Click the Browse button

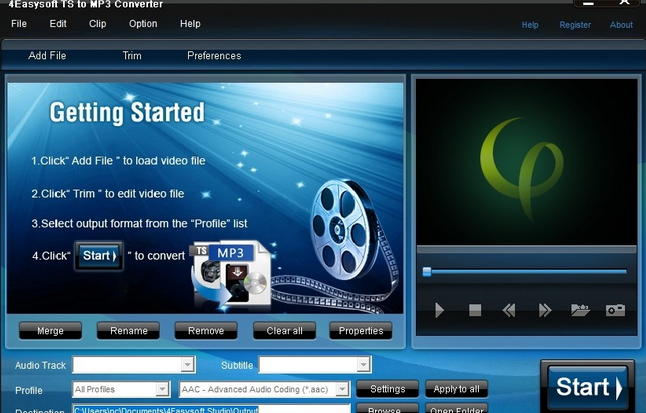point(387,409)
